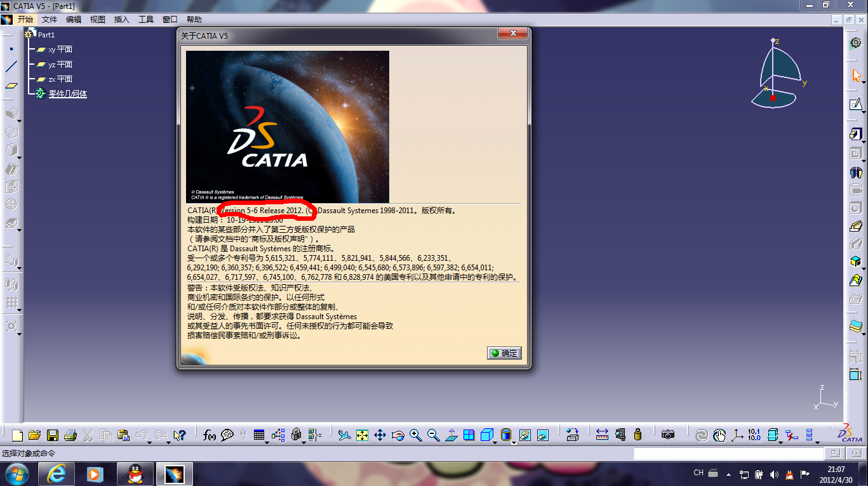Click the Paste clipboard icon

tap(124, 435)
